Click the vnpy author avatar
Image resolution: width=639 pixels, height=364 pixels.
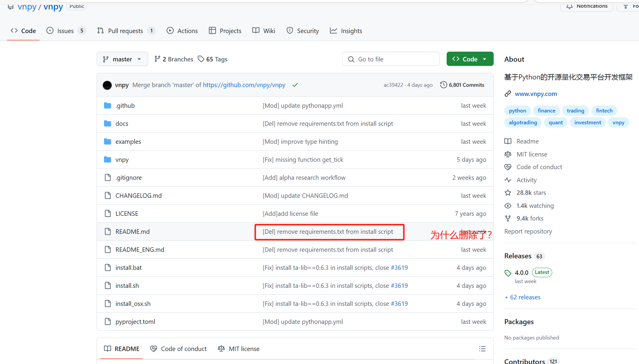(107, 85)
